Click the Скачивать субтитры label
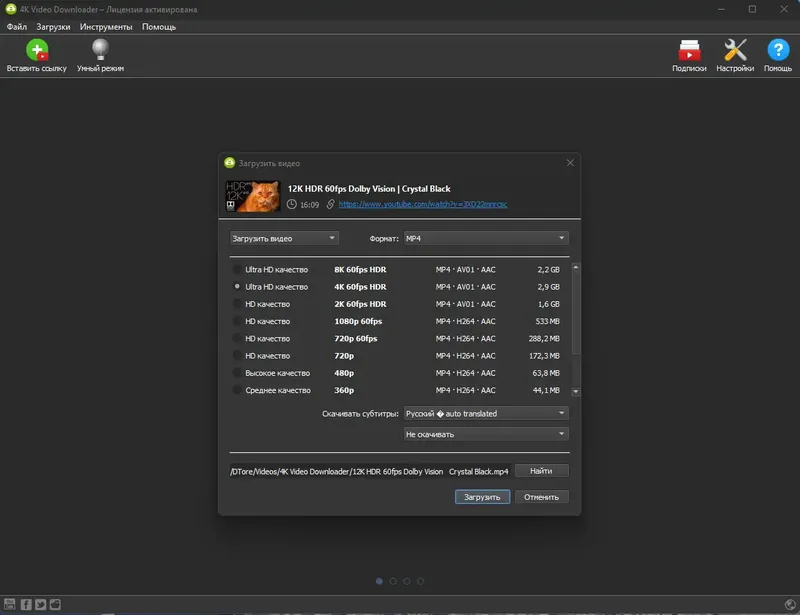Viewport: 800px width, 615px height. (360, 414)
